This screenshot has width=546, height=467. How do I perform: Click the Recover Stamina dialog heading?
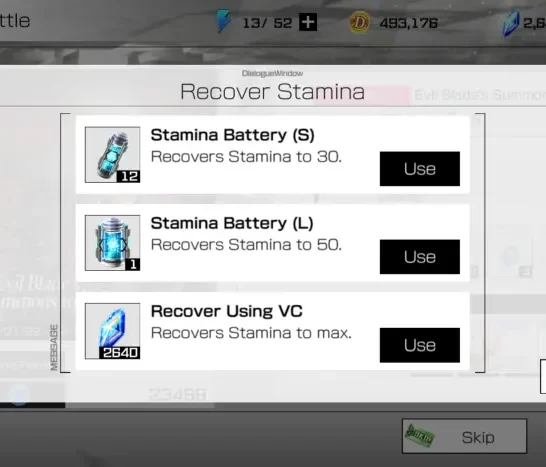[272, 92]
